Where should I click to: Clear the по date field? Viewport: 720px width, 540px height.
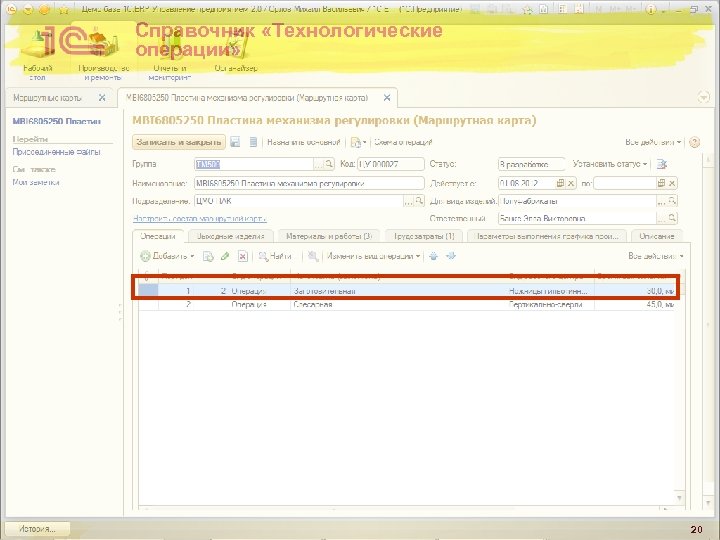[x=672, y=183]
